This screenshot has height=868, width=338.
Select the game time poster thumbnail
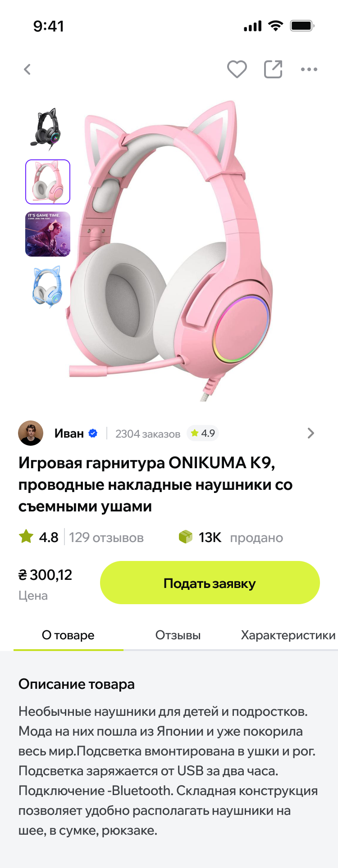(x=48, y=234)
